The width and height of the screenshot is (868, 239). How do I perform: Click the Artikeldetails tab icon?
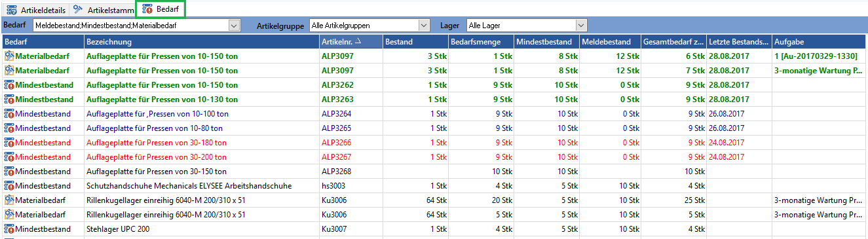pyautogui.click(x=11, y=10)
